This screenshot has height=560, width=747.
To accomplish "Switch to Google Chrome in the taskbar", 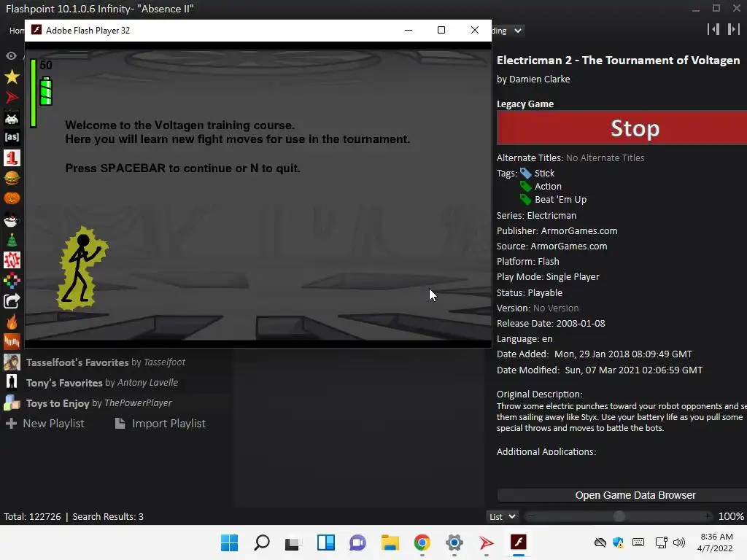I will click(x=422, y=542).
